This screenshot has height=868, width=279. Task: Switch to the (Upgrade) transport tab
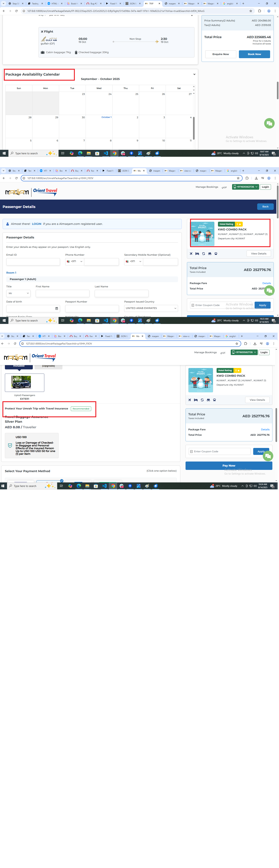tap(48, 366)
